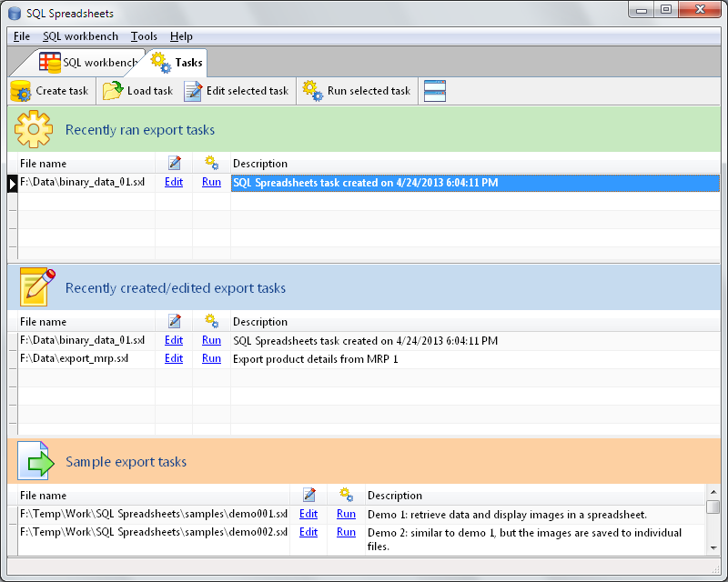Click the layout view icon in the toolbar
This screenshot has height=582, width=728.
[435, 91]
